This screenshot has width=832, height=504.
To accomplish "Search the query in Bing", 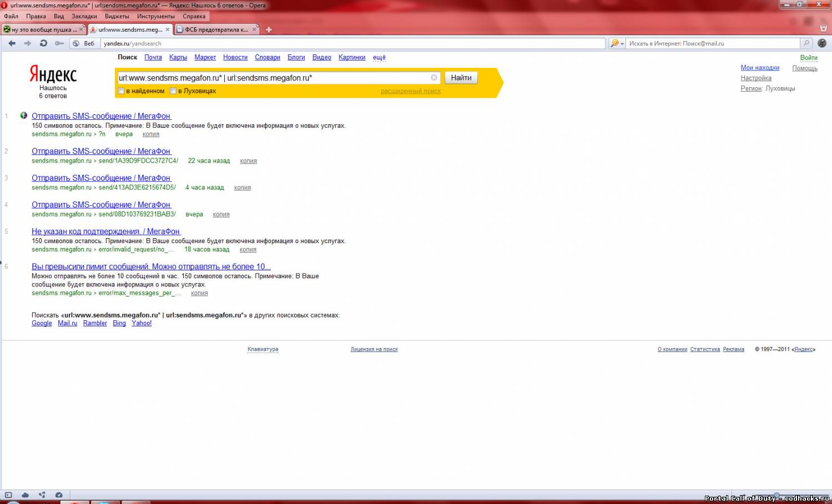I will 119,323.
